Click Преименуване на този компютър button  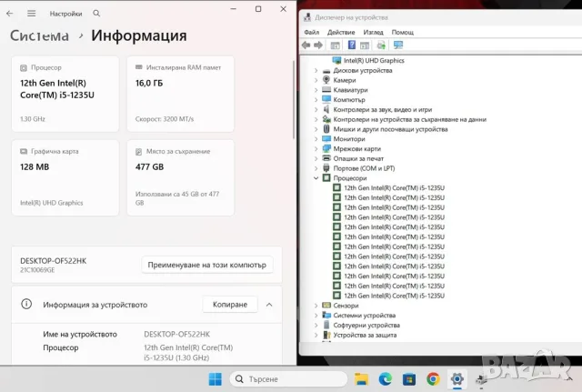(x=207, y=265)
